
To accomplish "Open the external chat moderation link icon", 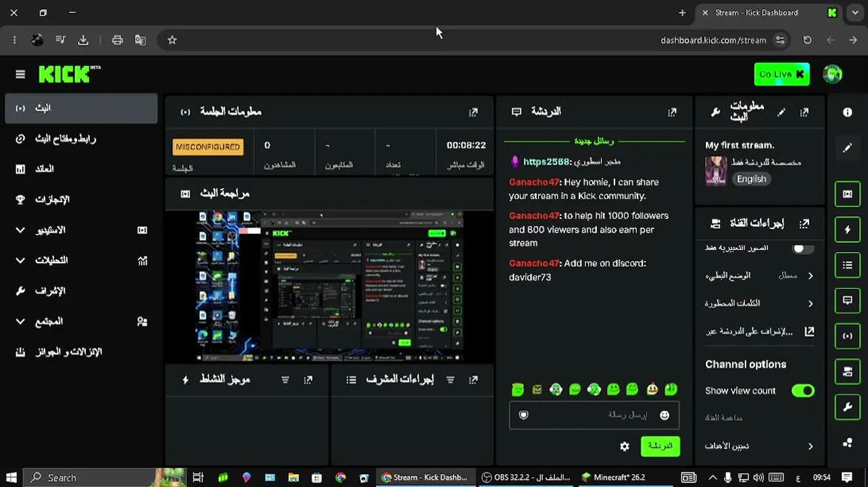I will pyautogui.click(x=809, y=331).
